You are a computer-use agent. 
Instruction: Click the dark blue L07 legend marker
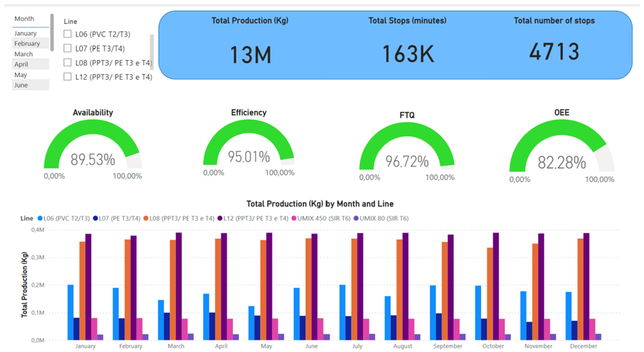click(x=95, y=218)
